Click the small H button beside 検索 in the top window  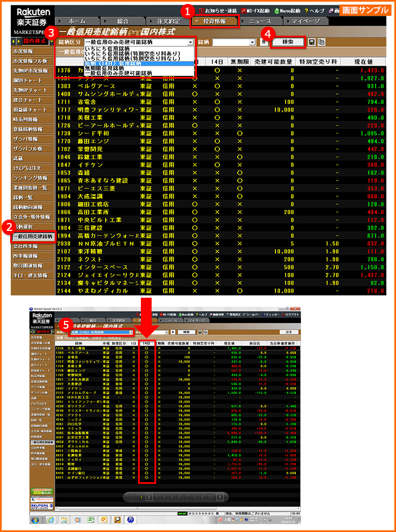click(x=264, y=42)
